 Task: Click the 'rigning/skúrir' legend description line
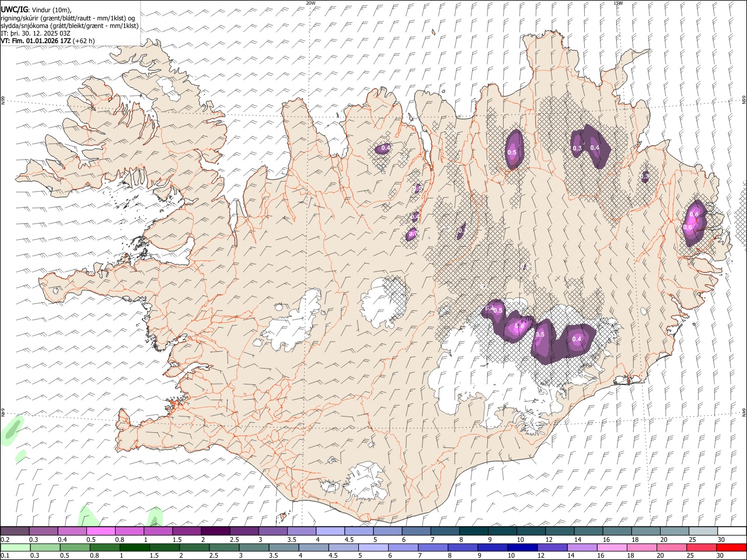click(x=68, y=17)
